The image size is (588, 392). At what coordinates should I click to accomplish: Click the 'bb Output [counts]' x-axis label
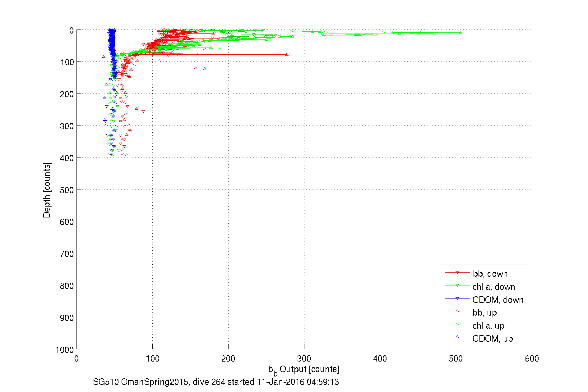pos(304,370)
